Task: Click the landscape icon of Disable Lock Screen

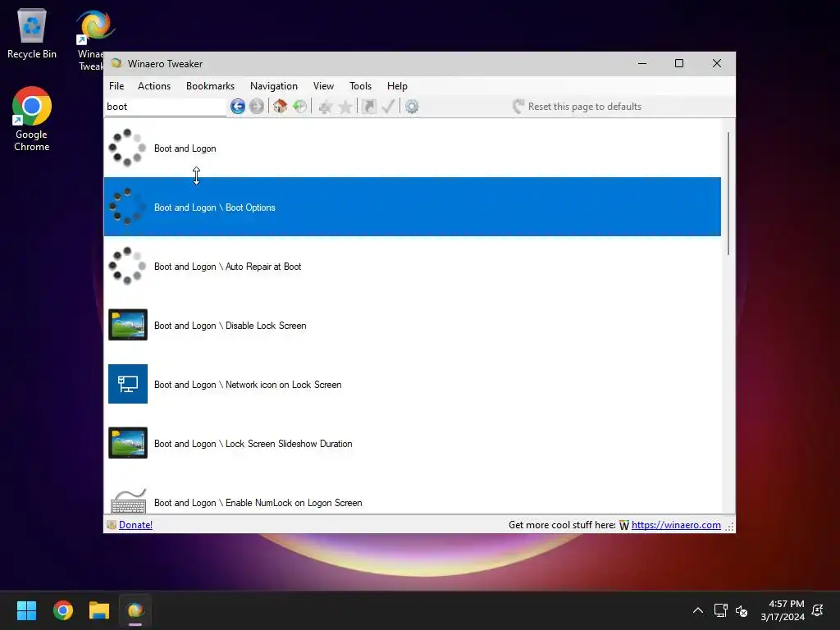Action: [127, 325]
